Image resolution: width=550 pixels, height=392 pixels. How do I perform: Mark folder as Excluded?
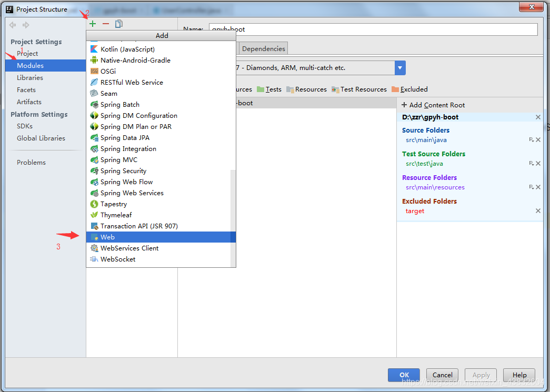409,89
